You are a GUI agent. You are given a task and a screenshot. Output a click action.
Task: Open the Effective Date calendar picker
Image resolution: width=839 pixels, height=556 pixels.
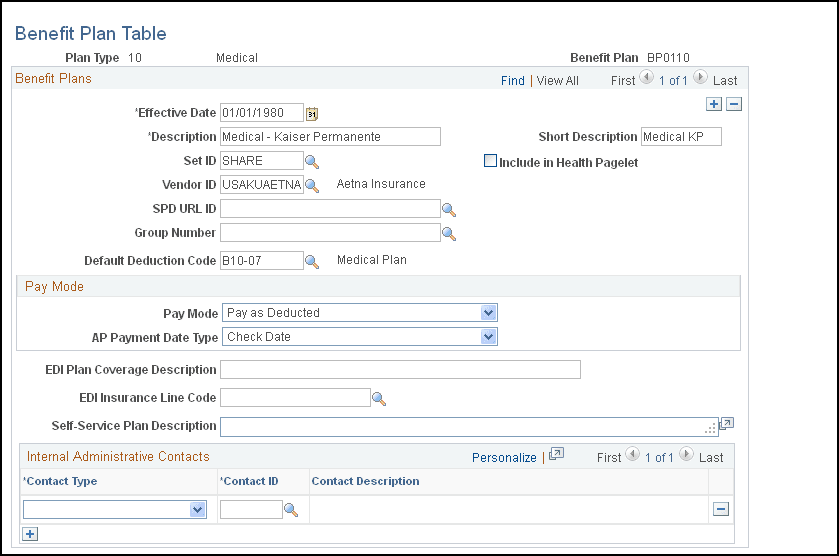tap(312, 113)
